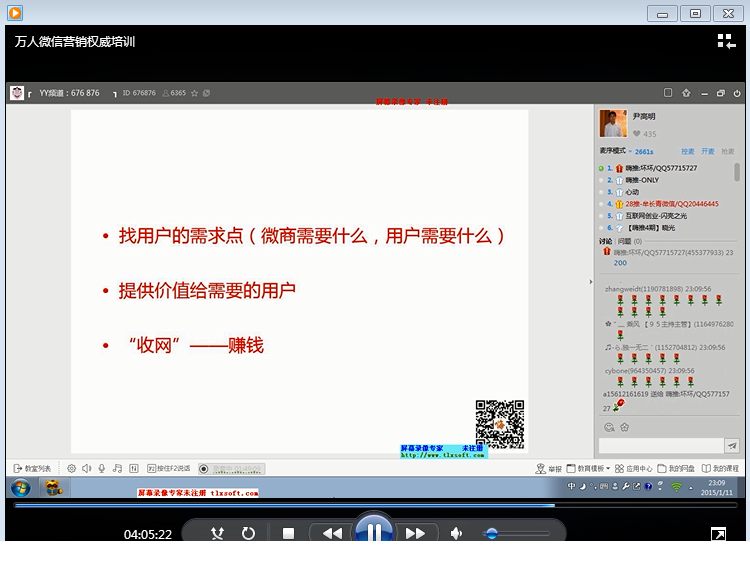Open 应用中心 app center
Viewport: 750px width, 564px height.
633,468
